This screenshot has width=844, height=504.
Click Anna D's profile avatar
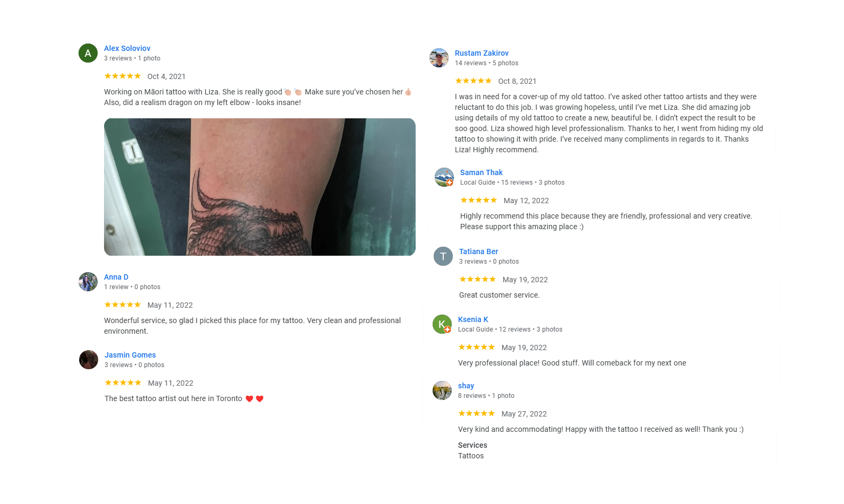tap(88, 282)
